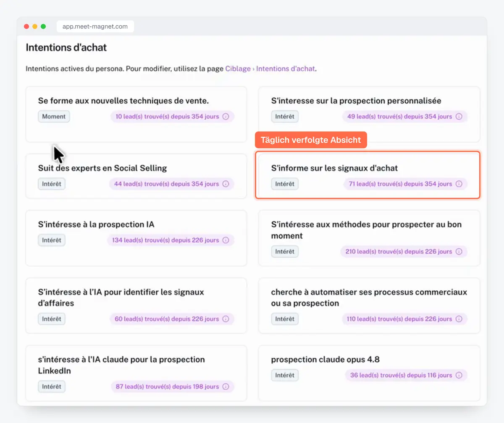The width and height of the screenshot is (504, 423).
Task: Click the 110 lead(s) trouvé(s) badge
Action: pos(404,319)
